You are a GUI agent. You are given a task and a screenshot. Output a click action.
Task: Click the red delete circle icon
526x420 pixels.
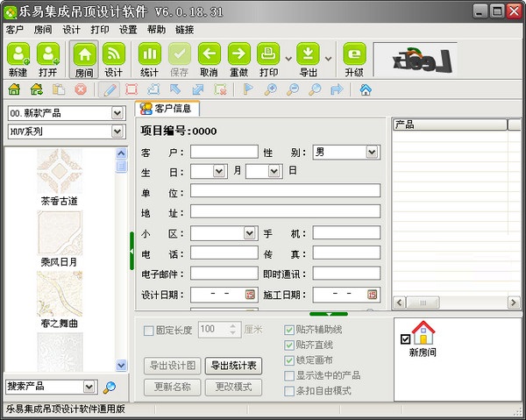(x=81, y=89)
